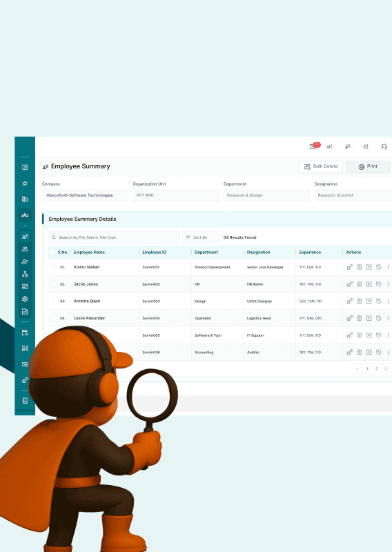Click the Bulk Delete button
The image size is (392, 552).
(x=321, y=166)
